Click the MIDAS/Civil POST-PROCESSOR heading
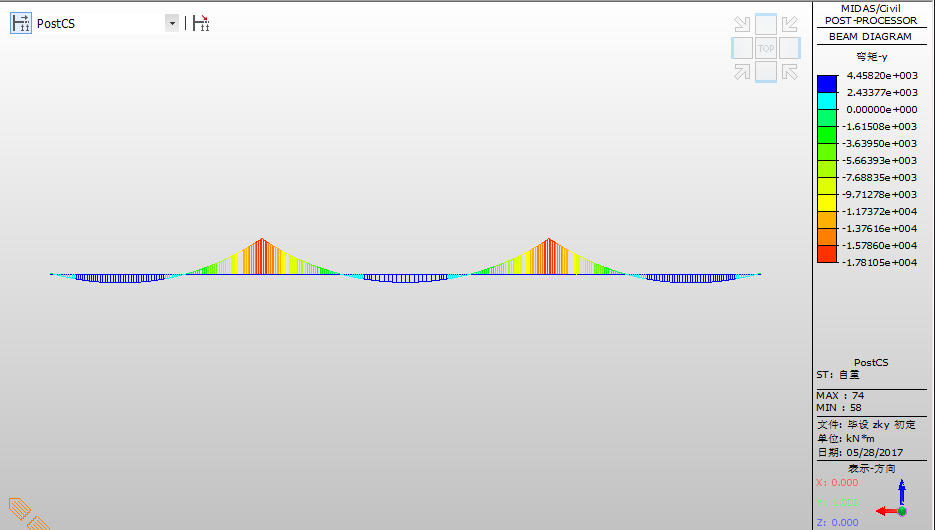Viewport: 935px width, 530px height. point(871,14)
